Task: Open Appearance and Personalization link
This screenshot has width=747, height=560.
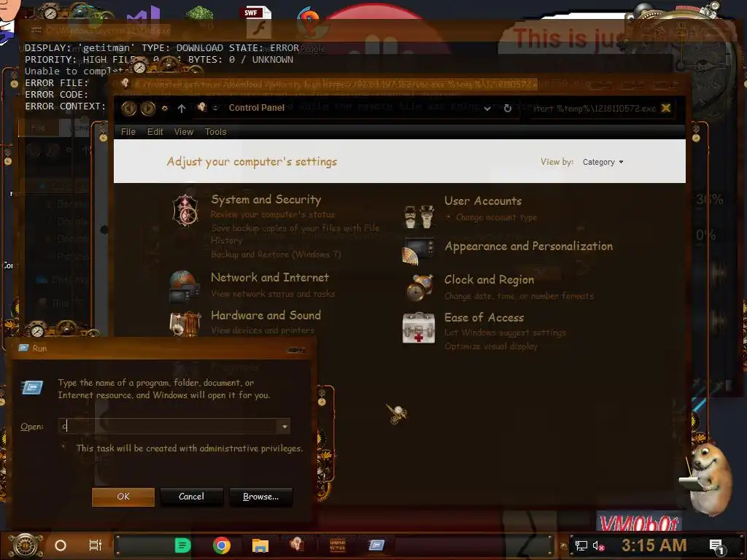Action: click(528, 246)
